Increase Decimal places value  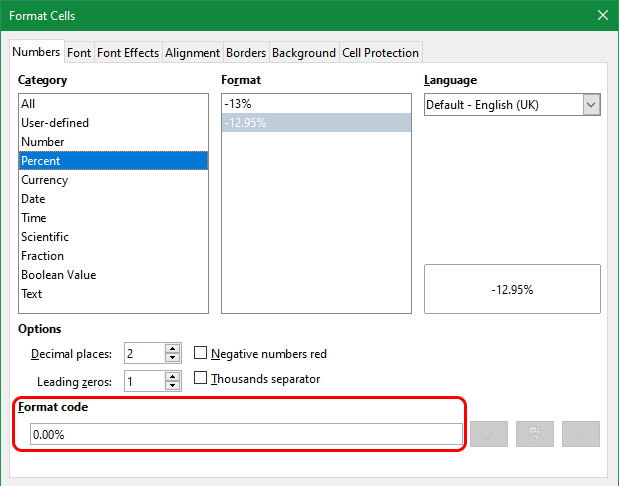(173, 349)
